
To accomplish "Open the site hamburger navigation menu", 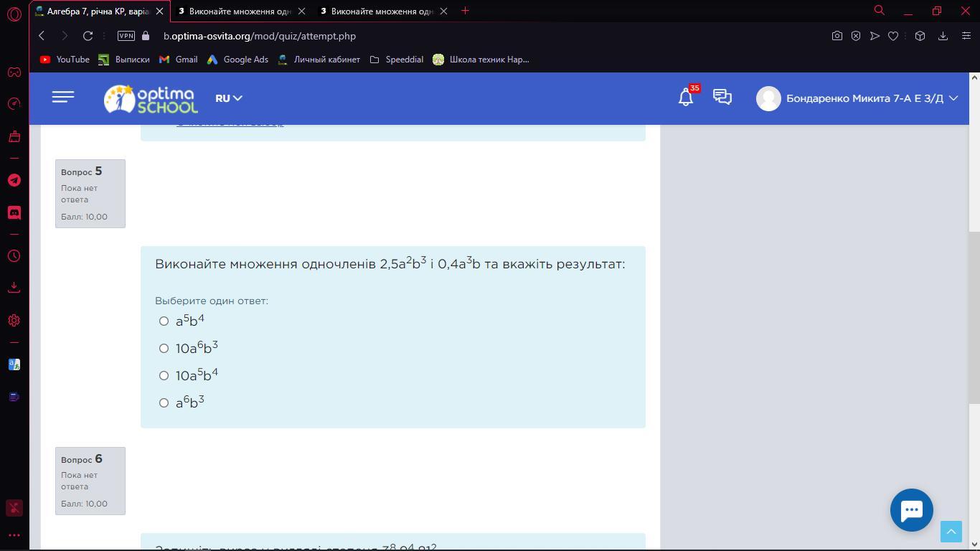I will [63, 98].
